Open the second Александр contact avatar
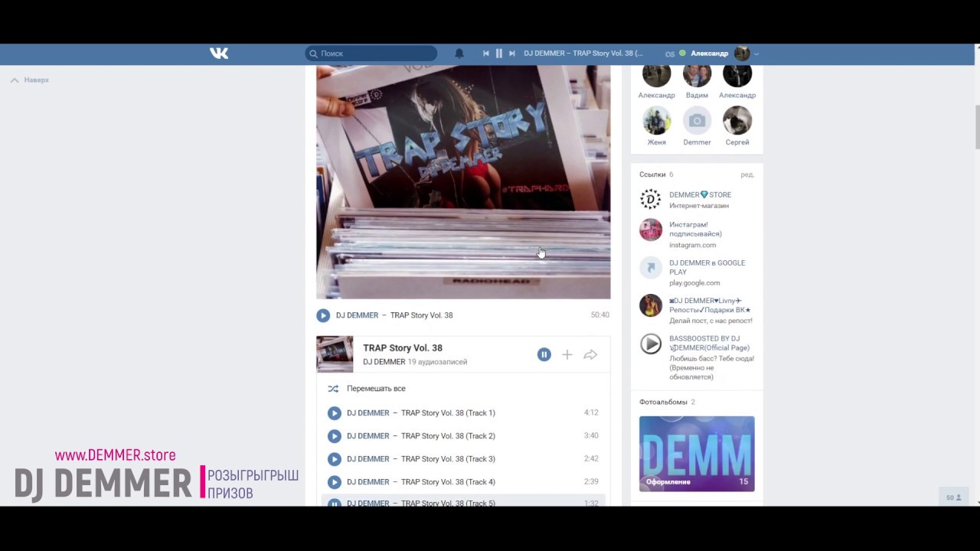980x551 pixels. (737, 76)
